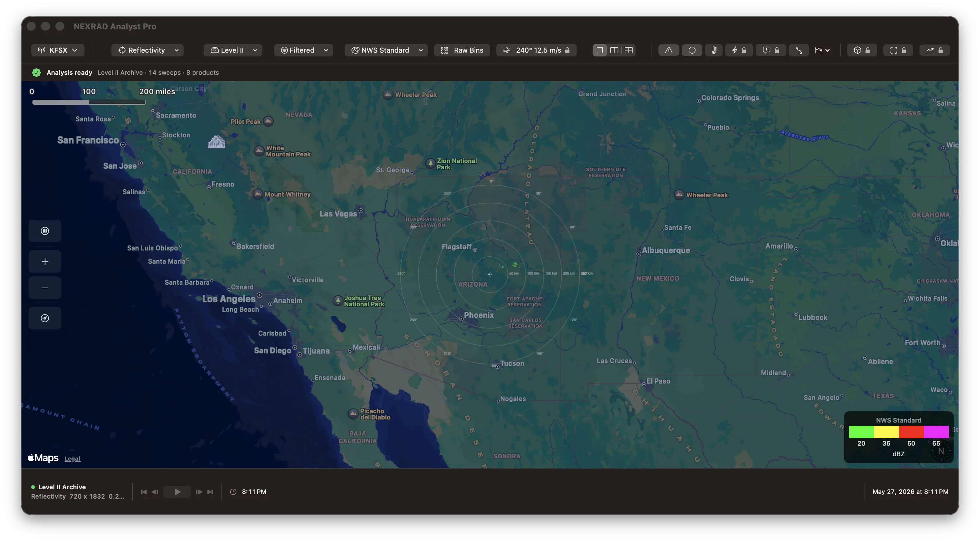Open the NWS Standard palette dropdown
This screenshot has width=980, height=541.
[x=386, y=50]
